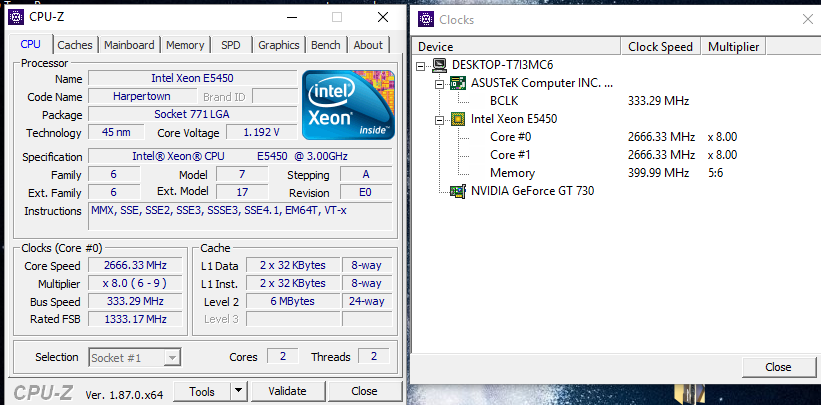
Task: Click the 5:6 memory ratio value
Action: [x=714, y=173]
